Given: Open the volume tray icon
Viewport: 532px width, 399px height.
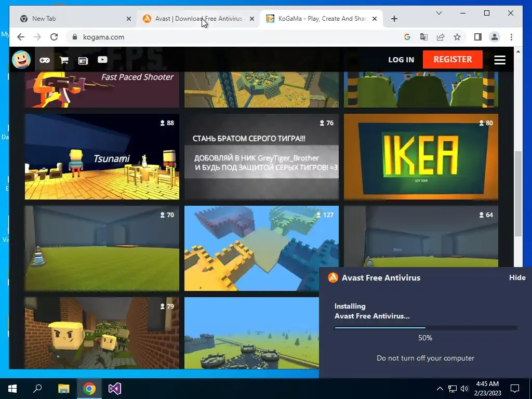Looking at the screenshot, I should tap(464, 389).
